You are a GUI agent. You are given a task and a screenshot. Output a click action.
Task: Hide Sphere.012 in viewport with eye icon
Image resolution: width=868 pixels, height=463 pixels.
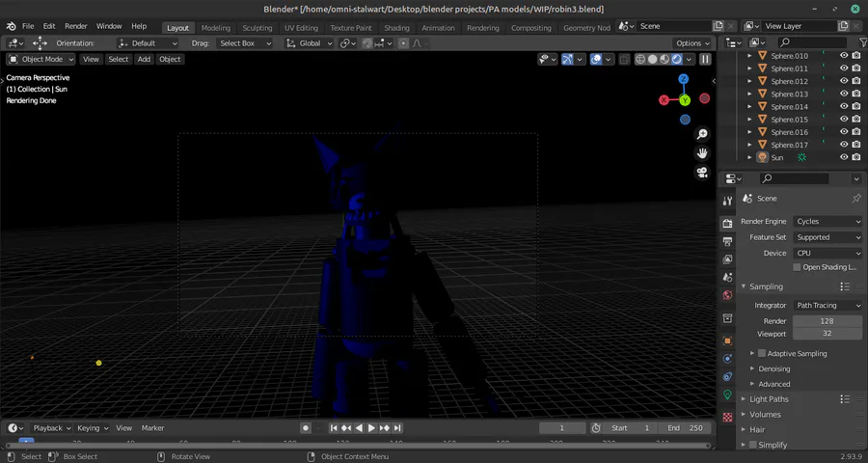[x=844, y=81]
